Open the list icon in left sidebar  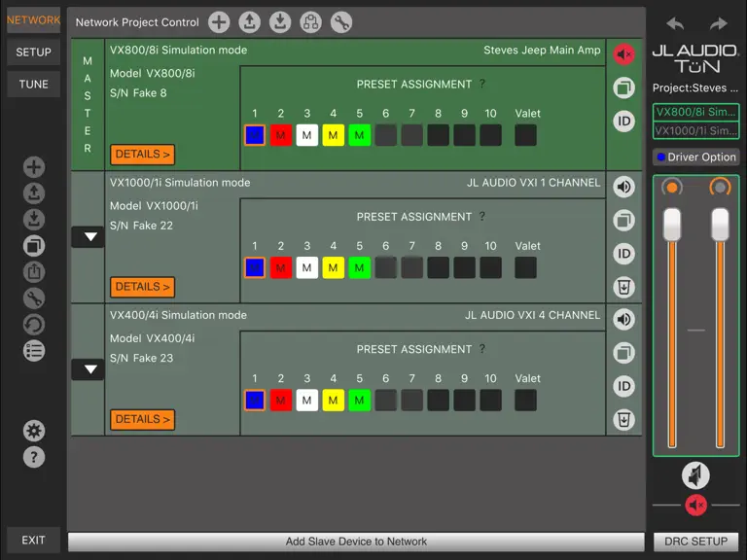[34, 351]
